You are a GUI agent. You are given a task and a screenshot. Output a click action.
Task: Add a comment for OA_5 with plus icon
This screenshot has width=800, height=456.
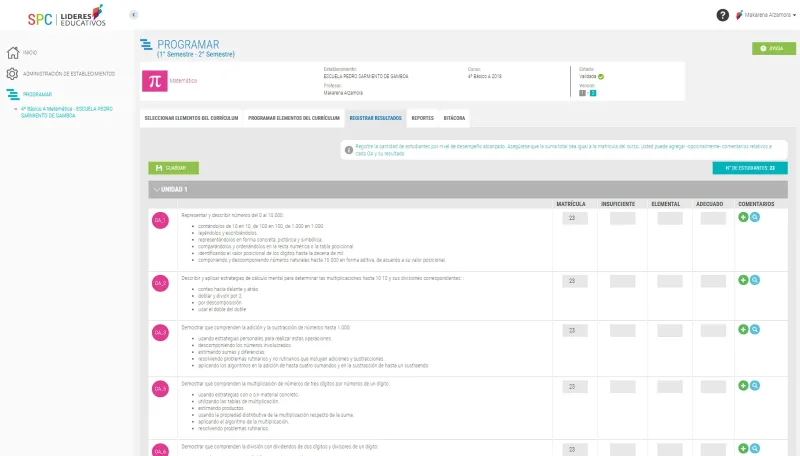743,386
